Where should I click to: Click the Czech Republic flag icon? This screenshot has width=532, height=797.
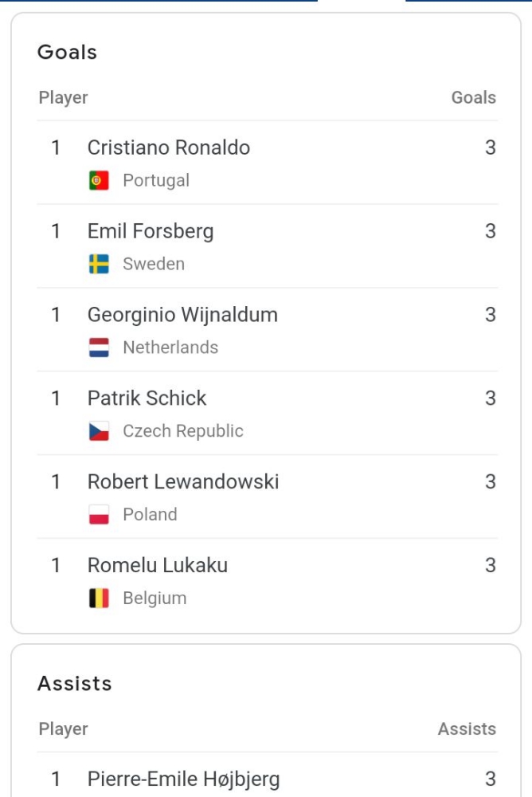click(x=99, y=431)
